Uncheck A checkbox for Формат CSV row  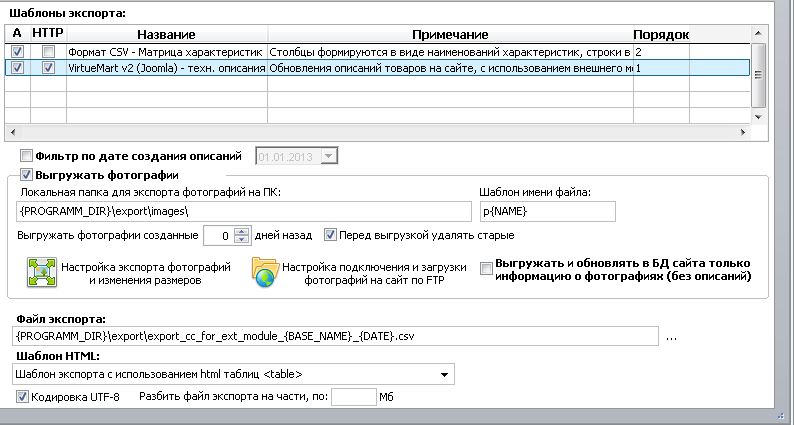18,52
